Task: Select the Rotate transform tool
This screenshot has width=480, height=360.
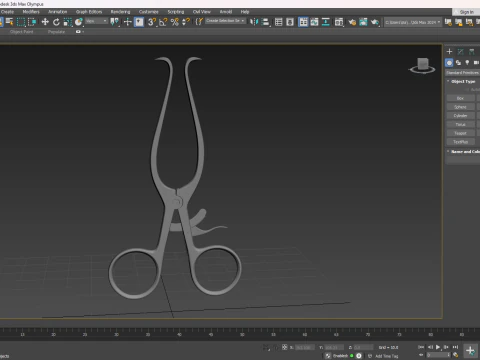Action: pos(56,22)
